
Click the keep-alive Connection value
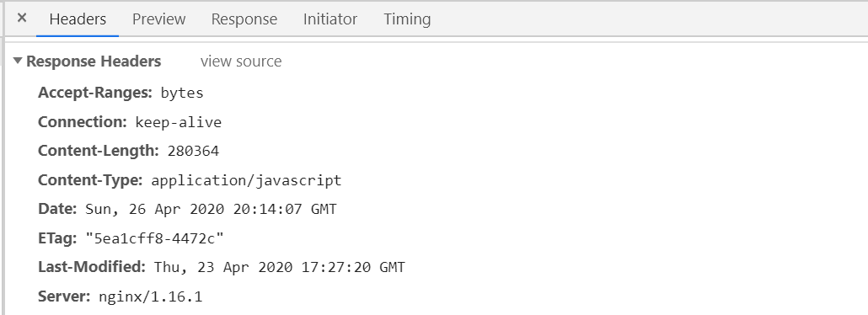click(x=179, y=122)
